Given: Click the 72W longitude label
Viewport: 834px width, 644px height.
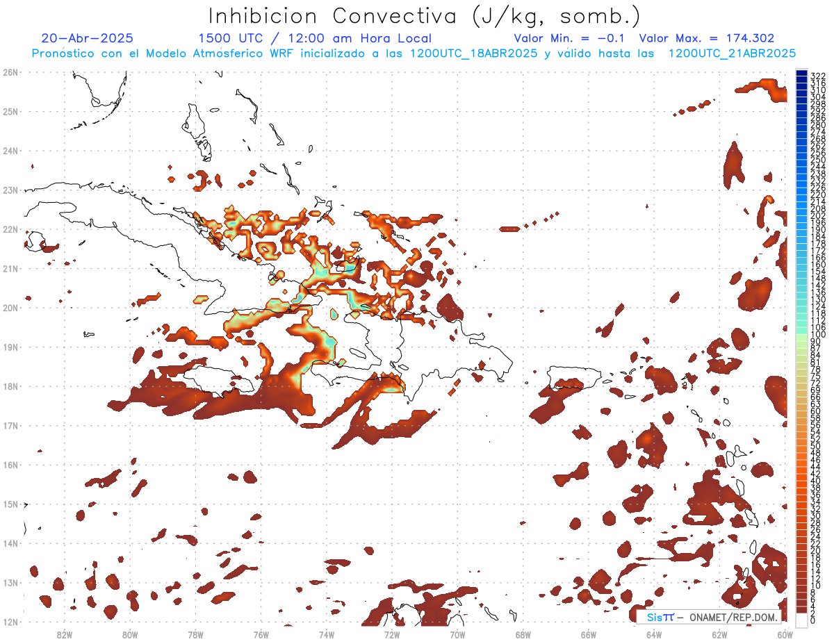Looking at the screenshot, I should [392, 634].
